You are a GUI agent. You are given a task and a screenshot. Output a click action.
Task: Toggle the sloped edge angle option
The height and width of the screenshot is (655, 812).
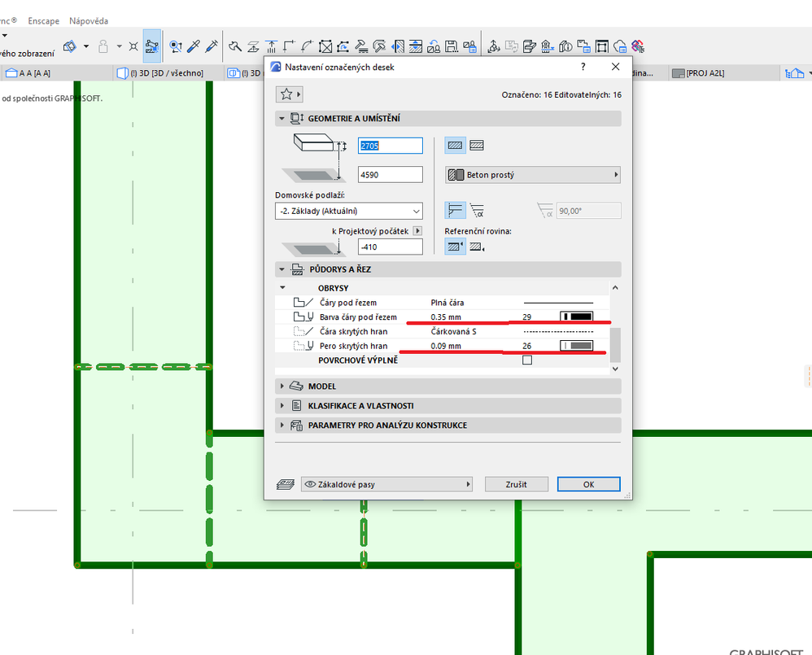(x=478, y=212)
